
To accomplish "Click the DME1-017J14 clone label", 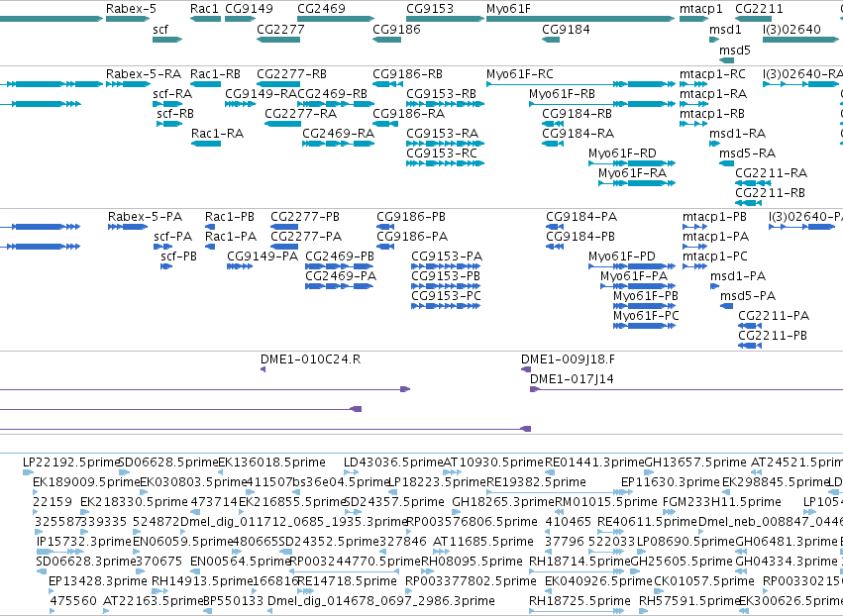I will pyautogui.click(x=572, y=379).
